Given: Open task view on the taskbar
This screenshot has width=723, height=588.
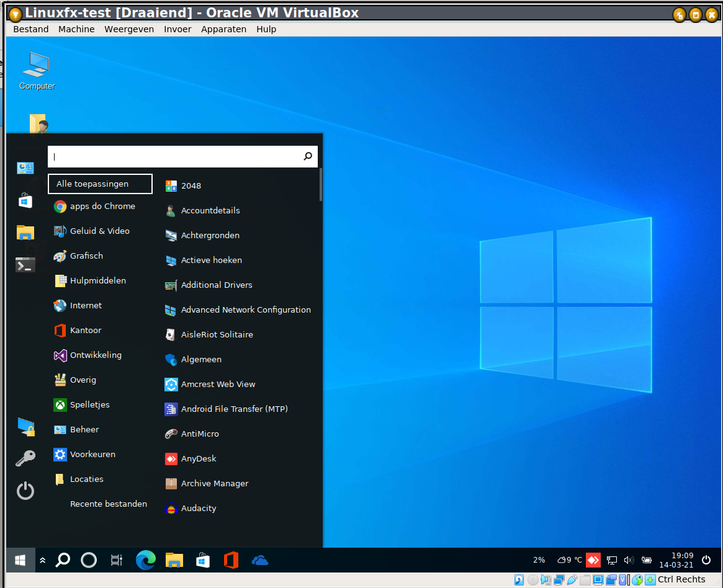Looking at the screenshot, I should coord(116,560).
